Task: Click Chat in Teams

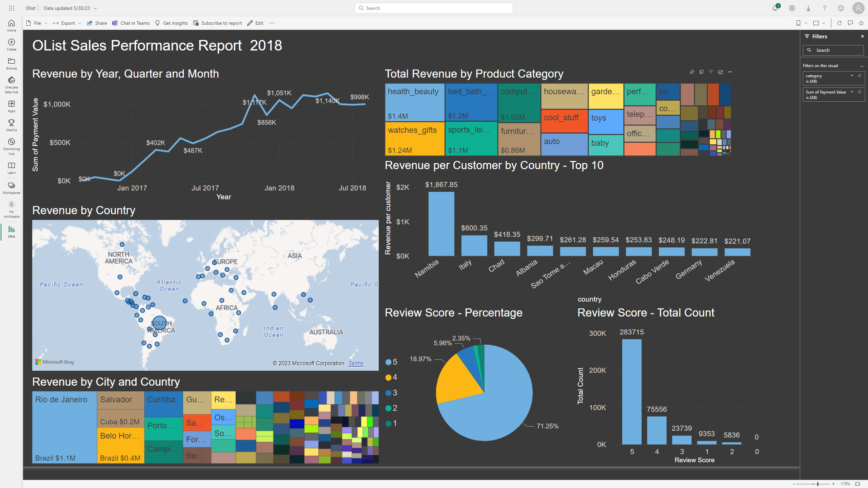Action: [131, 23]
